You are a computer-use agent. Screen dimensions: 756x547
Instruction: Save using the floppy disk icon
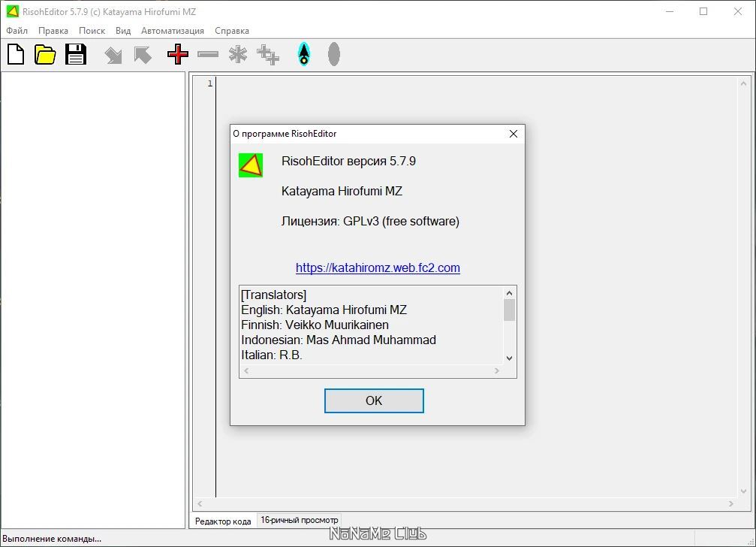click(76, 54)
